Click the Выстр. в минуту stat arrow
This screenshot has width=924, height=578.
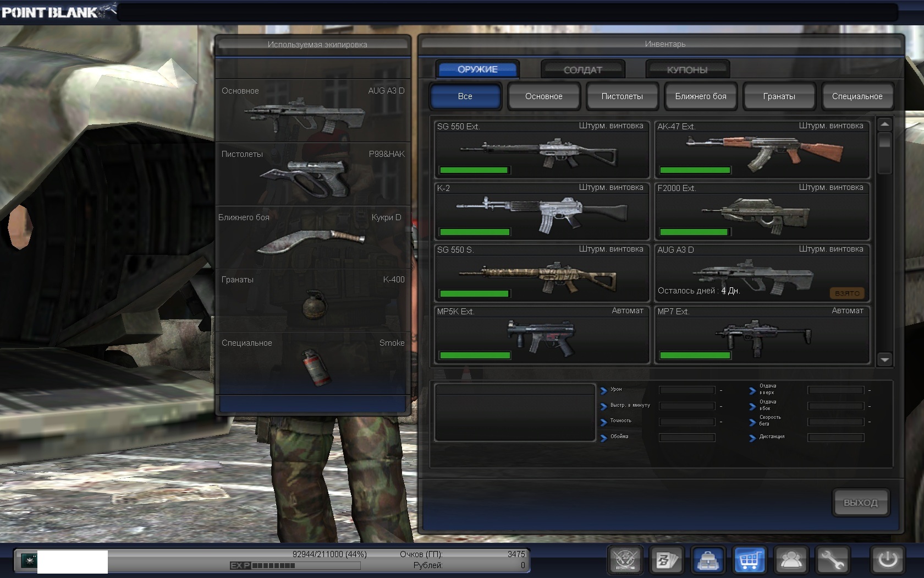[603, 407]
